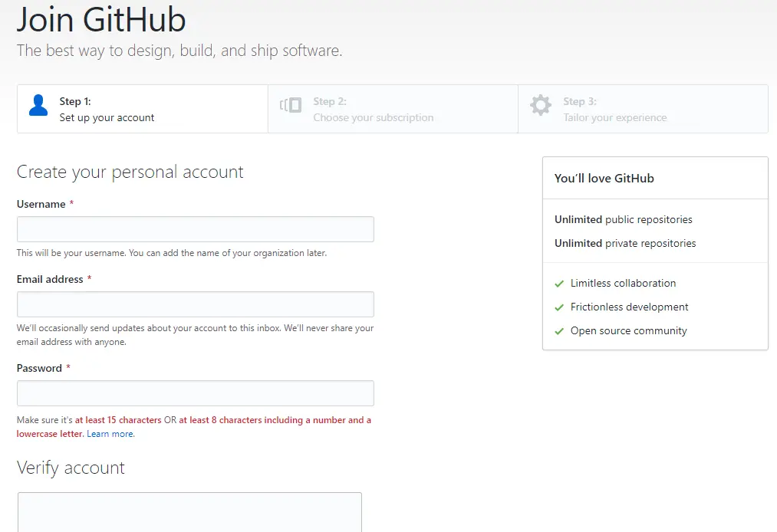
Task: Click the Create your personal account heading
Action: (x=130, y=172)
